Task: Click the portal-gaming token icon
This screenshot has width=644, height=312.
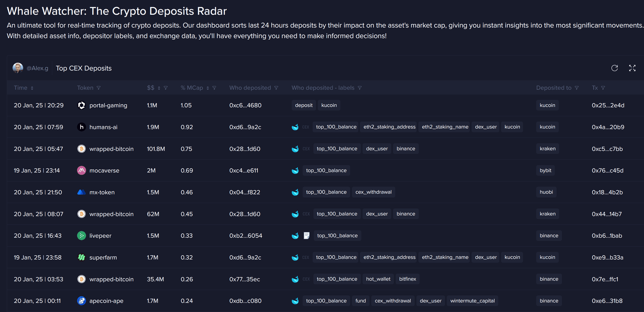Action: tap(82, 105)
